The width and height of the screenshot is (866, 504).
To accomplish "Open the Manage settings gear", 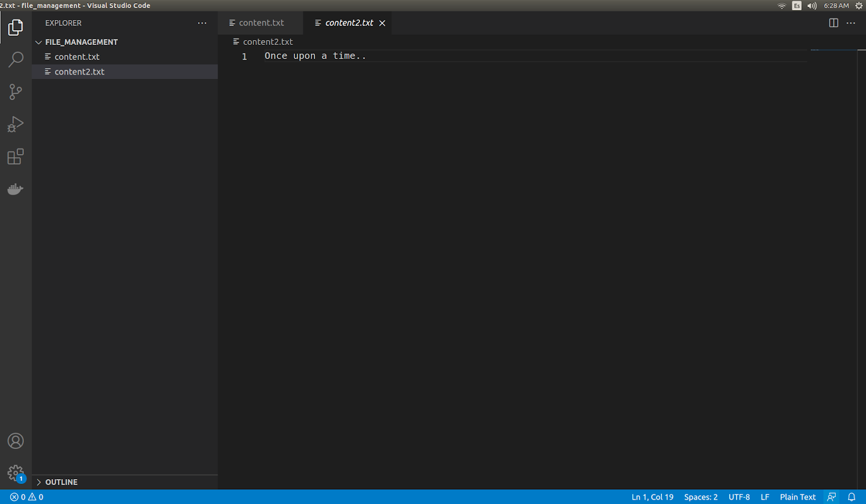I will click(16, 474).
